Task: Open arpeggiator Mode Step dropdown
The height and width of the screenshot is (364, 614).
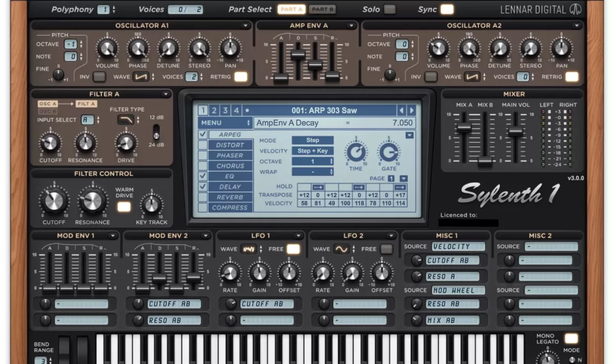Action: 312,140
